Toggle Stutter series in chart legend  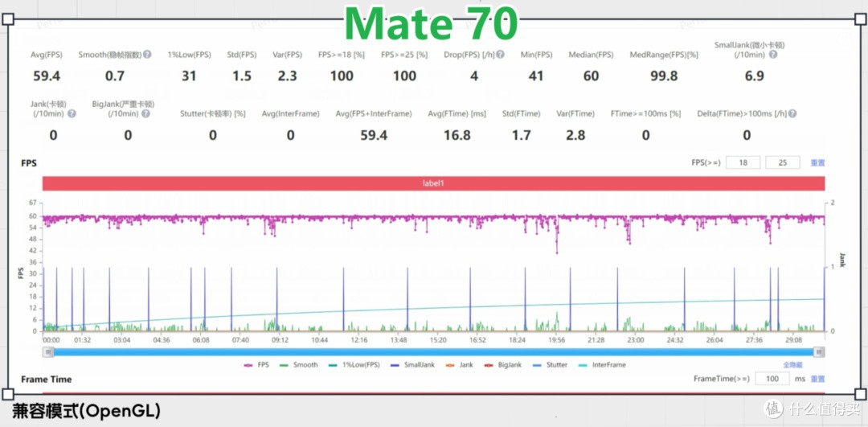[x=549, y=365]
